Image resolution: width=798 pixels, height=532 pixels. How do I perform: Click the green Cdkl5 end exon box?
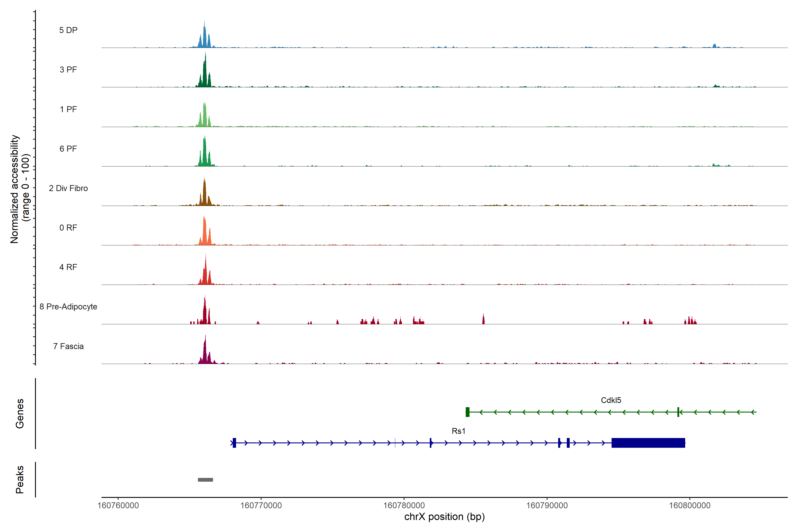(467, 412)
